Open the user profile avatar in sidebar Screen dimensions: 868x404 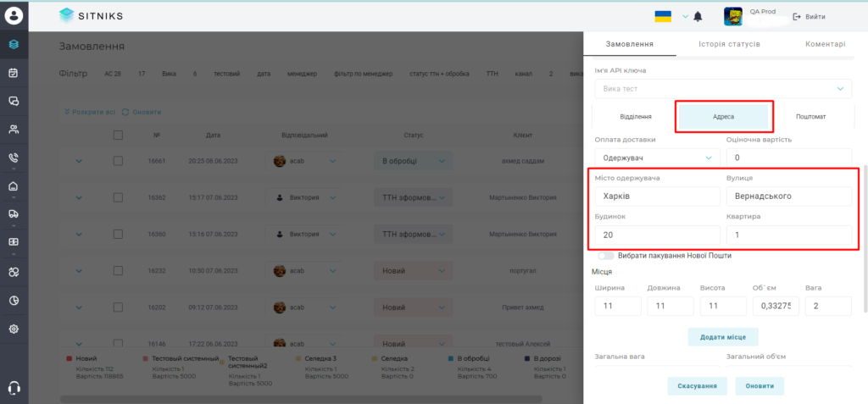[14, 15]
